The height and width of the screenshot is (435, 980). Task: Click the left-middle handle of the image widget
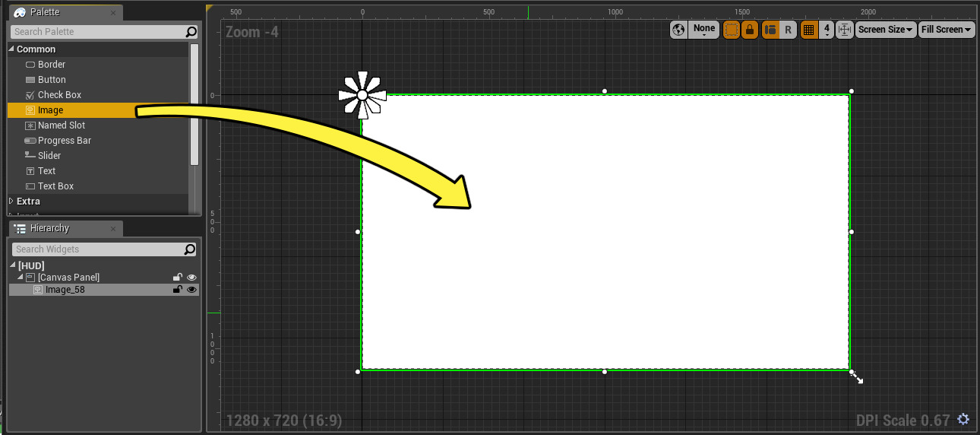pos(358,231)
